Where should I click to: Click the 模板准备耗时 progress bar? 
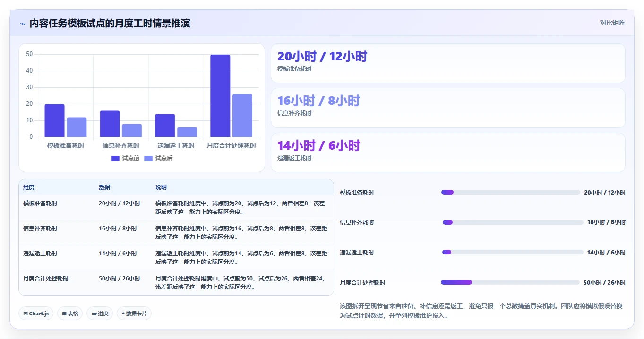510,192
